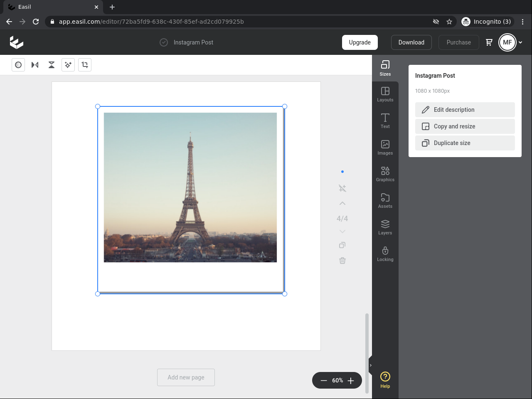Zoom in with the plus button

click(351, 381)
